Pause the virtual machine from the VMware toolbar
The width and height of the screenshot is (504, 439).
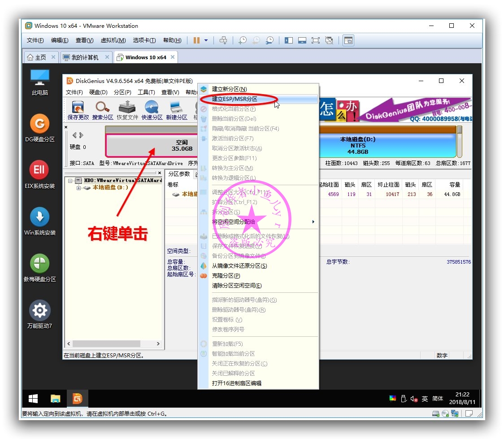pos(196,40)
